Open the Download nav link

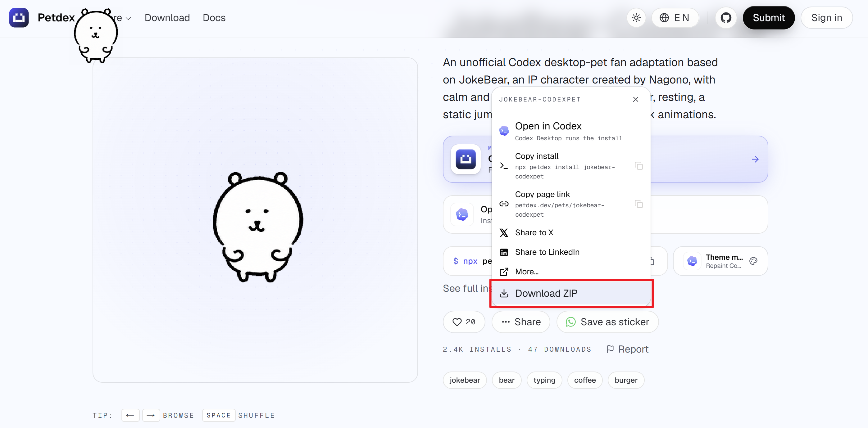(167, 17)
